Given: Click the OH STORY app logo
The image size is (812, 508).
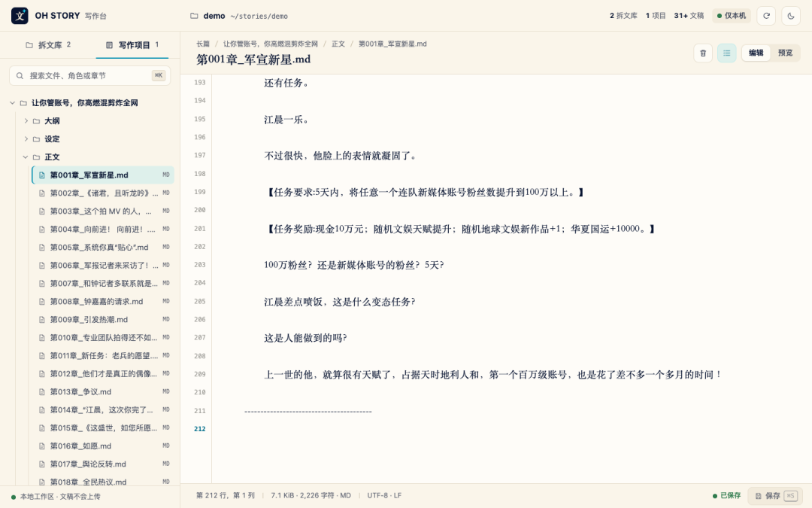Looking at the screenshot, I should click(20, 16).
